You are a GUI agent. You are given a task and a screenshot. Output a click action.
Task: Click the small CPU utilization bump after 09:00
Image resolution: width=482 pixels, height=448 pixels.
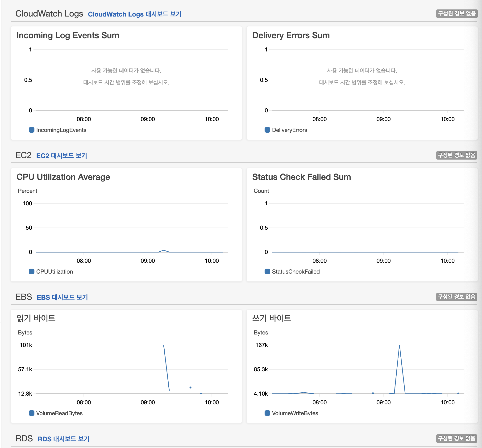(164, 250)
